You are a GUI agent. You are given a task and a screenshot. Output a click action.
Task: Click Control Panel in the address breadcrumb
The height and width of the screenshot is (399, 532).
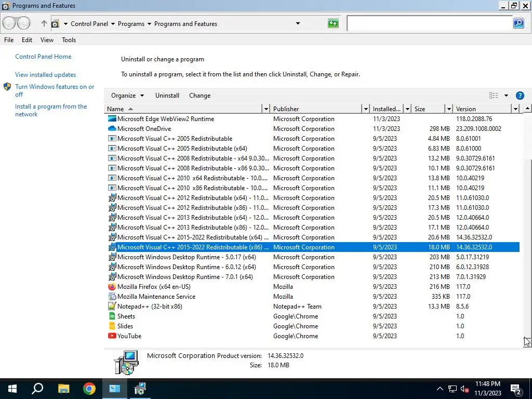point(89,24)
